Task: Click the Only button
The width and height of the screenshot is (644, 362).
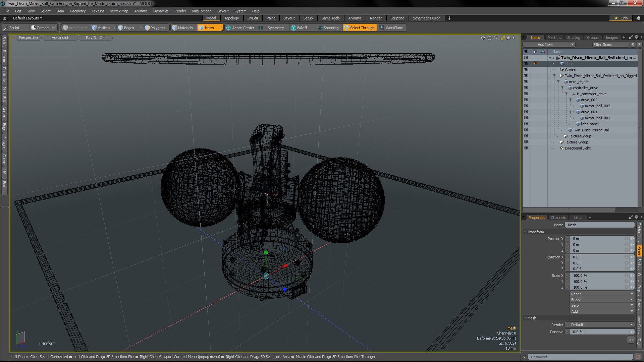Action: pyautogui.click(x=621, y=18)
